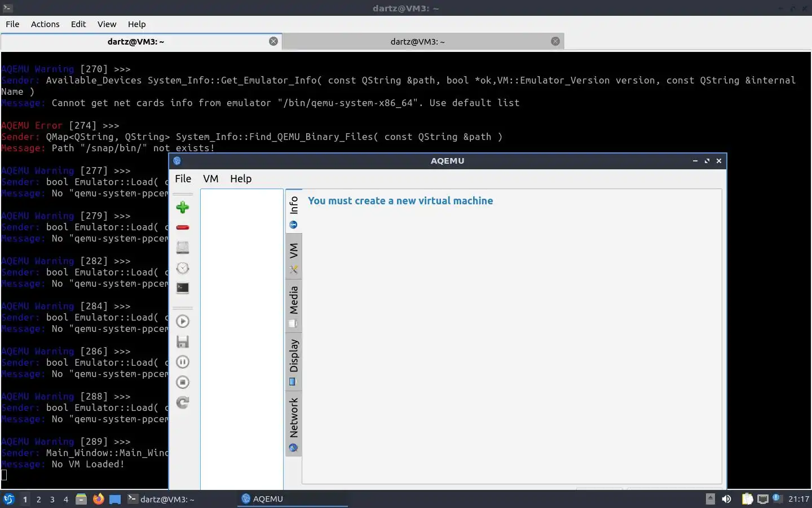
Task: Start the VM with the play icon
Action: click(182, 321)
